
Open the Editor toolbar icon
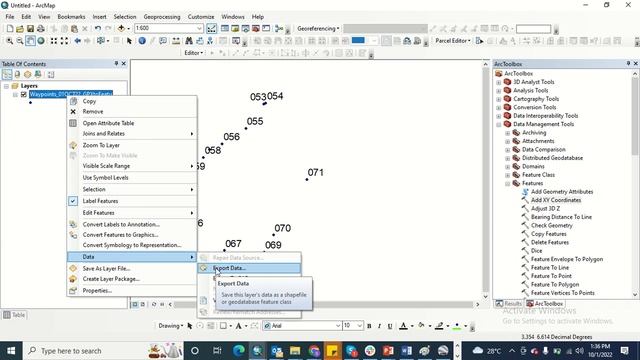211,29
